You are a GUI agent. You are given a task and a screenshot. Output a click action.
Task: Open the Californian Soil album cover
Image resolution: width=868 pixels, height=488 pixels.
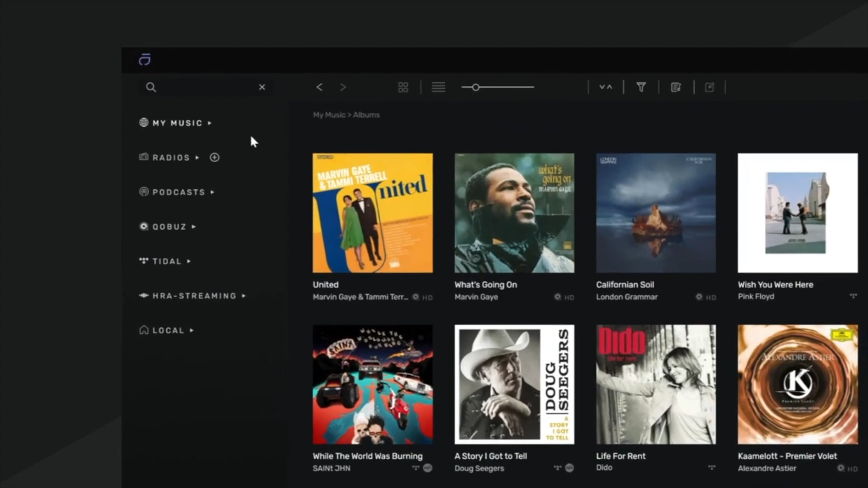[x=656, y=213]
